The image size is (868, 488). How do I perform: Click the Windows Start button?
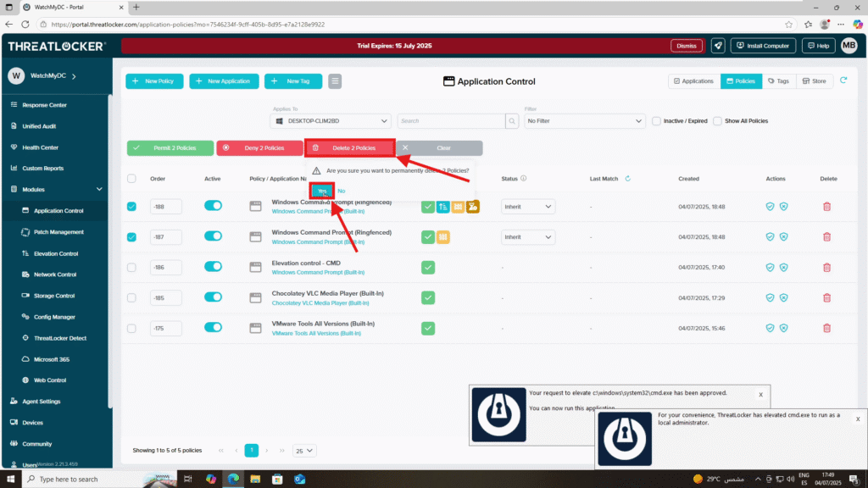click(x=10, y=480)
